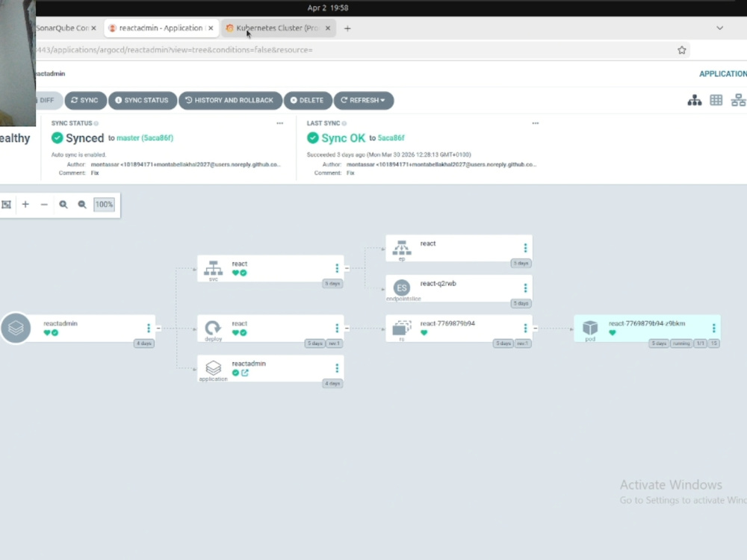This screenshot has height=560, width=747.
Task: Click ES endpointslice icon
Action: [402, 287]
